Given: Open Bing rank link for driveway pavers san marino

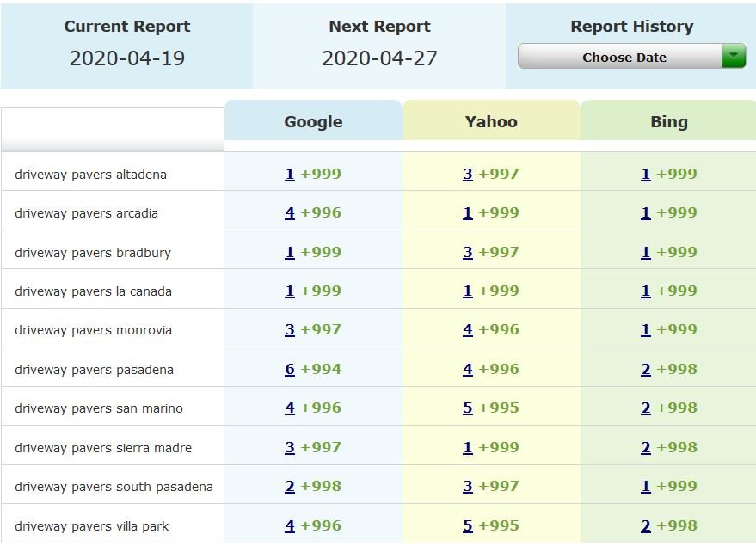Looking at the screenshot, I should tap(646, 408).
